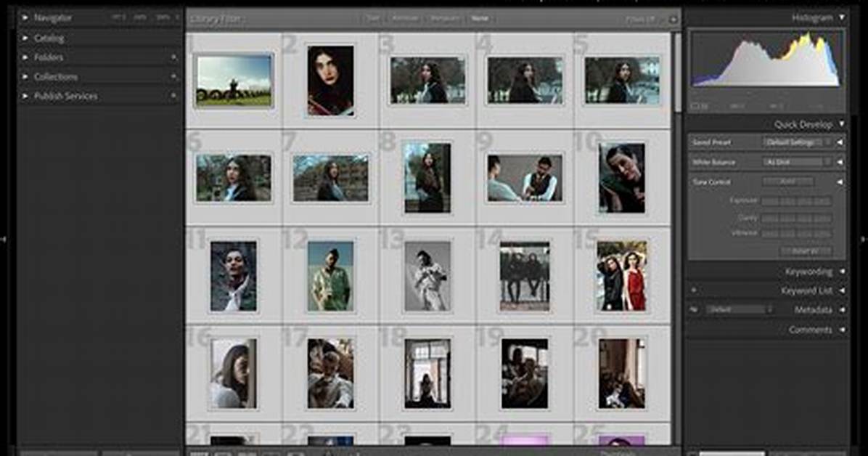The image size is (868, 456).
Task: Select woman portrait in grid cell 2
Action: tap(330, 81)
